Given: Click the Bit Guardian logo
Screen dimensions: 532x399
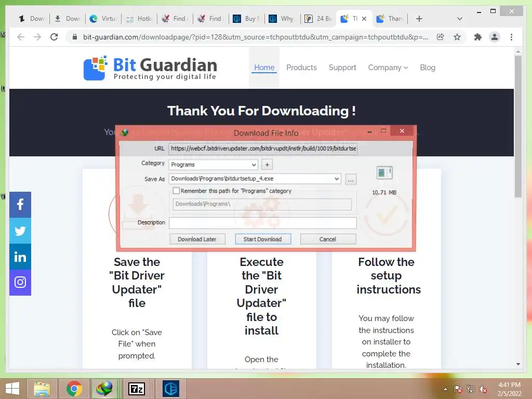Looking at the screenshot, I should (150, 68).
